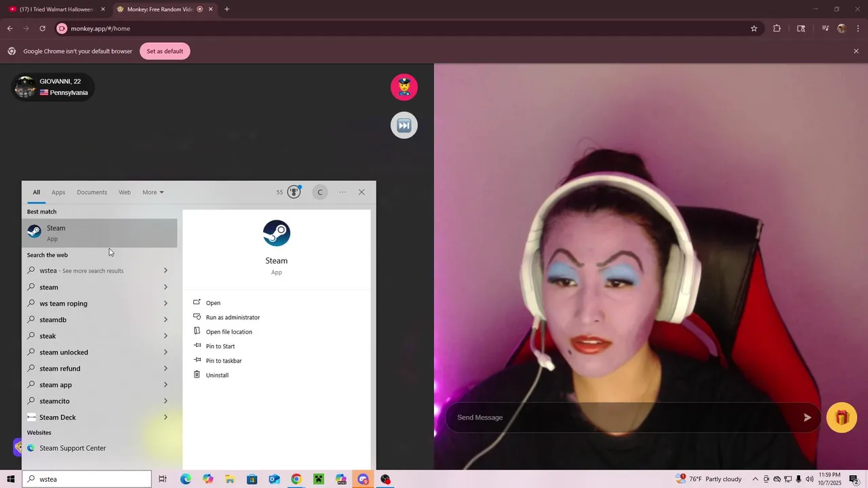Switch to the Walmart Halloween YouTube tab
868x488 pixels.
[x=56, y=9]
